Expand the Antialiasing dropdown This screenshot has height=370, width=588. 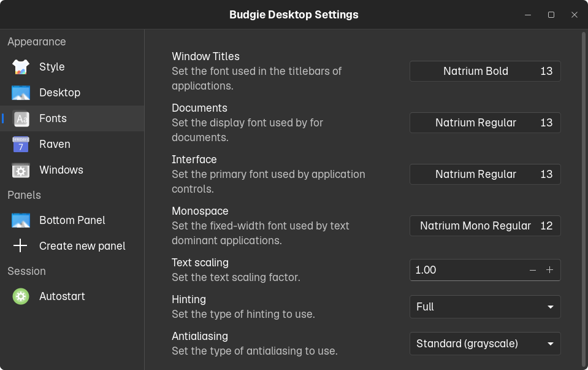point(485,344)
